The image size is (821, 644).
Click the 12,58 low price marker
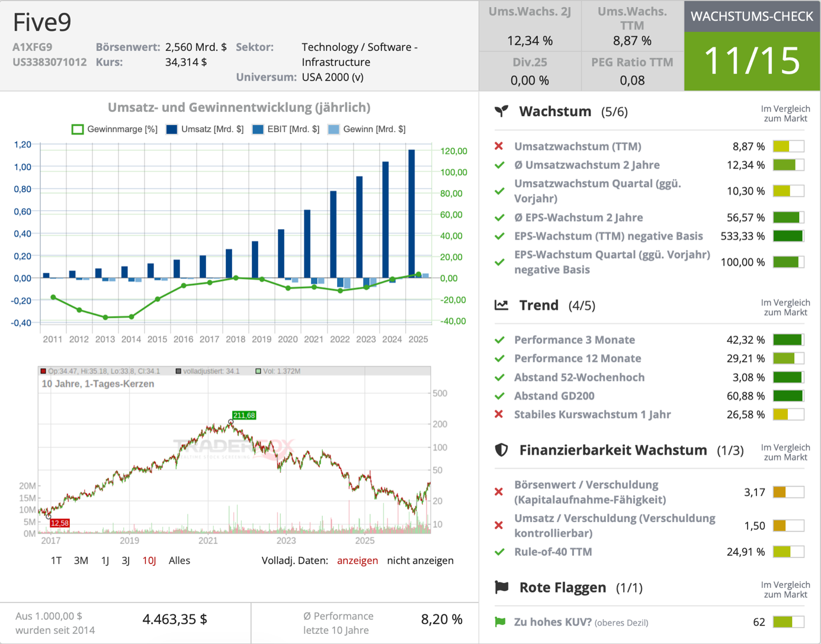[60, 523]
